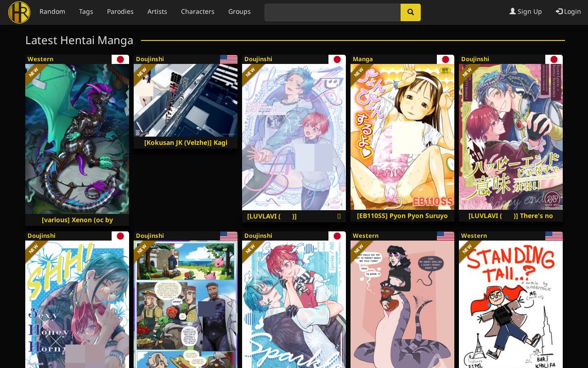Open the Random menu item
Screen dimensions: 588x368
tap(52, 11)
